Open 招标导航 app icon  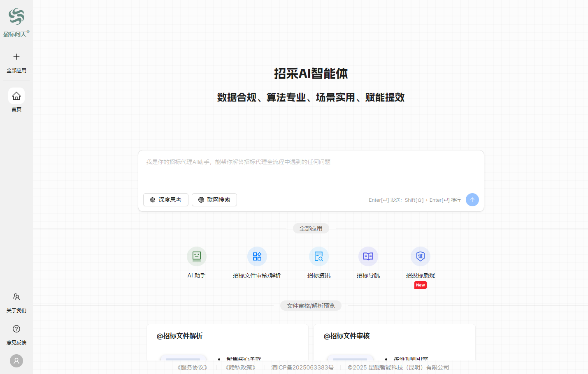(368, 256)
